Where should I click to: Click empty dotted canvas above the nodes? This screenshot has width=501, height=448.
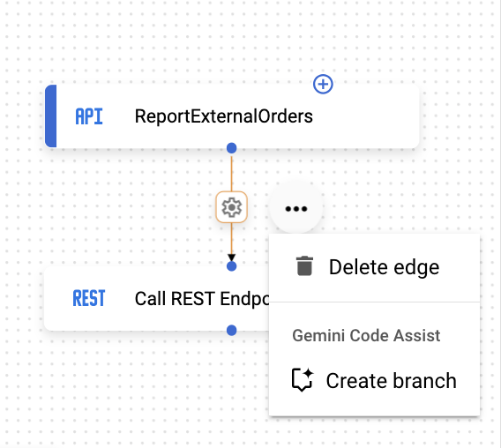tap(224, 38)
